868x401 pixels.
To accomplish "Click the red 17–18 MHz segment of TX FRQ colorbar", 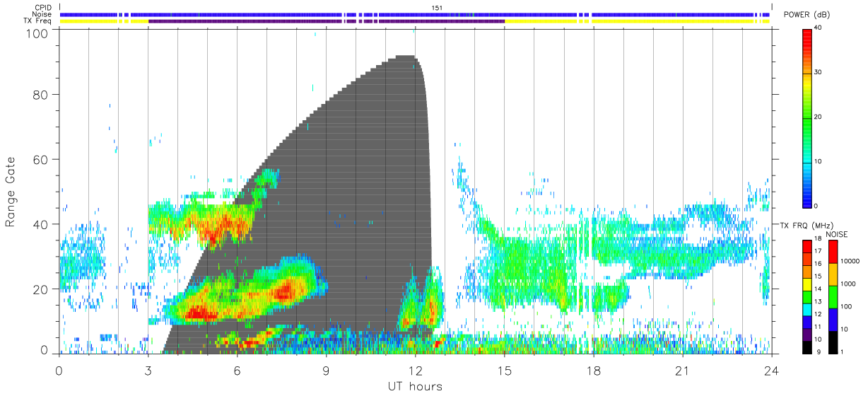I will 807,246.
